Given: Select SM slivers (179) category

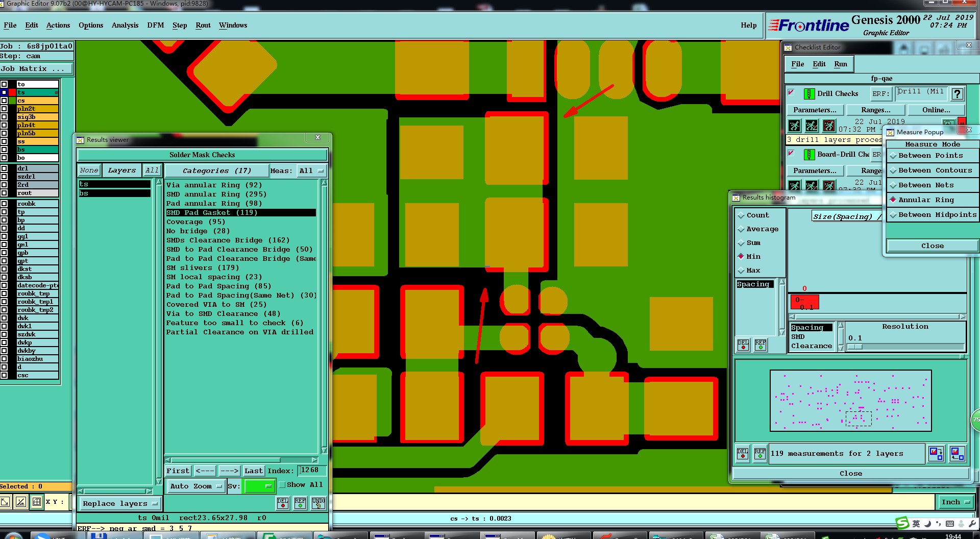Looking at the screenshot, I should pos(203,268).
